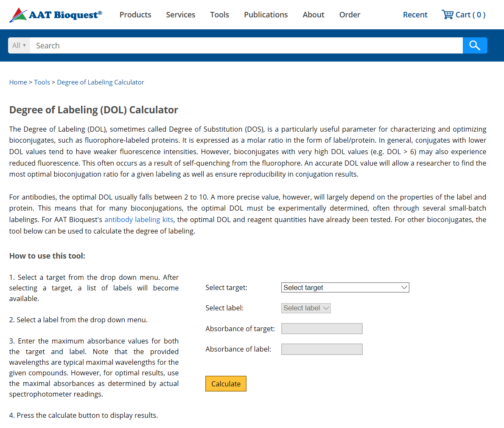504x428 pixels.
Task: Open the Tools menu
Action: click(219, 15)
